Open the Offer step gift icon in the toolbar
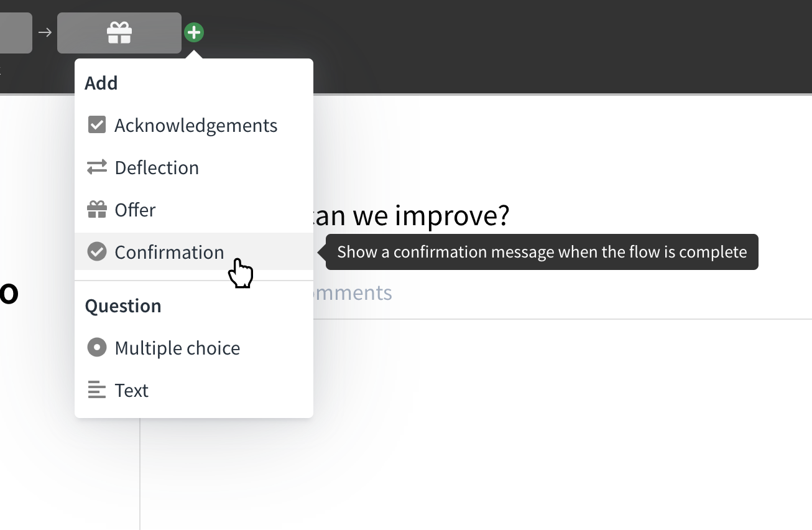This screenshot has height=530, width=812. [119, 32]
